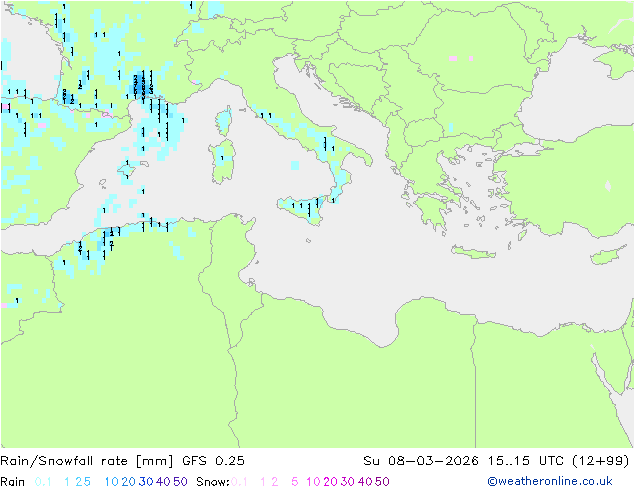
Task: Click the blue rain 20 legend value
Action: coord(129,482)
